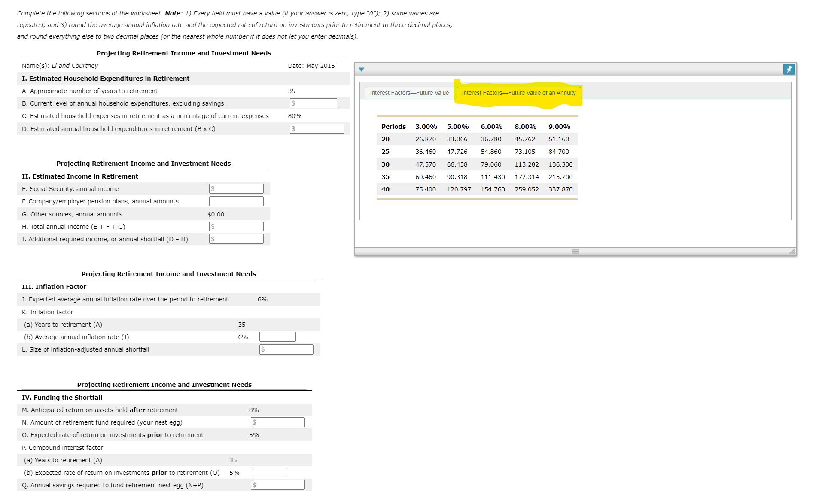The width and height of the screenshot is (813, 504).
Task: Click the retirement nest egg (N) field
Action: [x=277, y=422]
